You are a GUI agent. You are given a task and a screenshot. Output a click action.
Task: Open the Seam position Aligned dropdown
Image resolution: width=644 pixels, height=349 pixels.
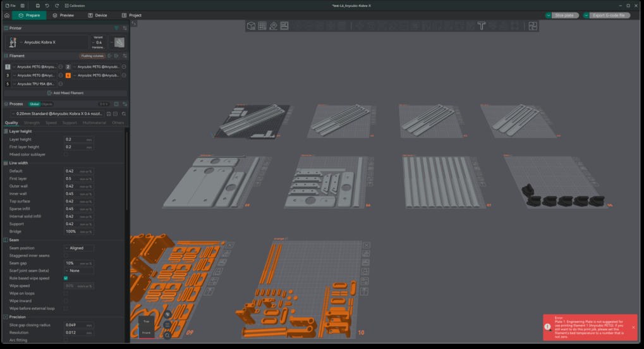(79, 248)
